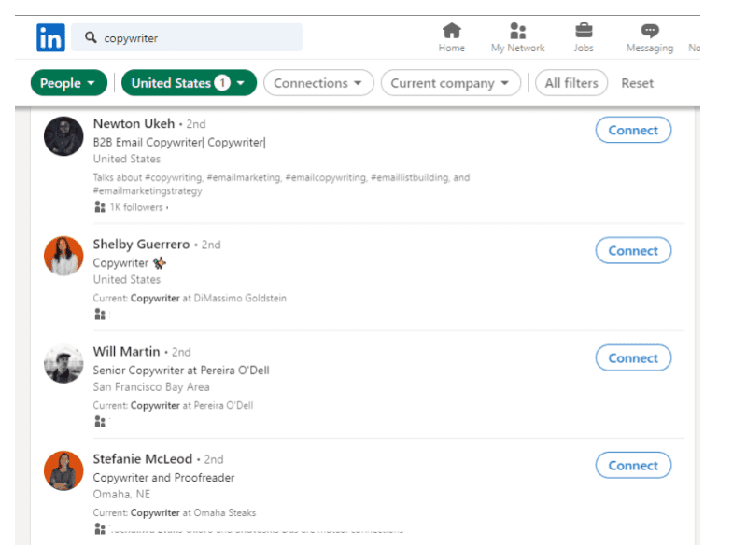Click followers icon under Newton Ukeh

tap(100, 207)
